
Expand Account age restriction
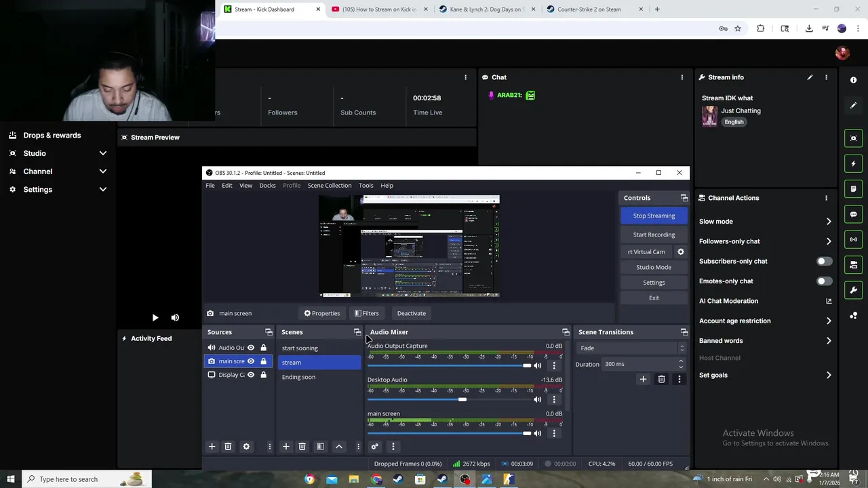[829, 321]
